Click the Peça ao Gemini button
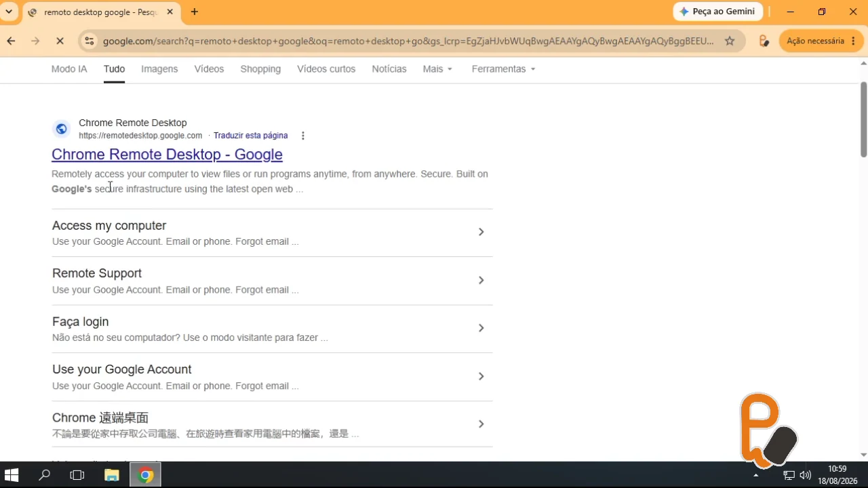This screenshot has height=488, width=868. (718, 12)
